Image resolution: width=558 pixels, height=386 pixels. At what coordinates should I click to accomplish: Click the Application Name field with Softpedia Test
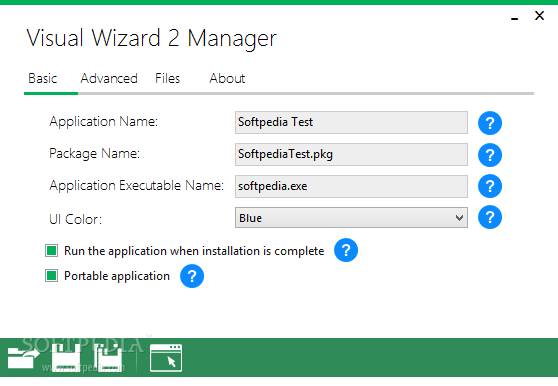click(351, 122)
